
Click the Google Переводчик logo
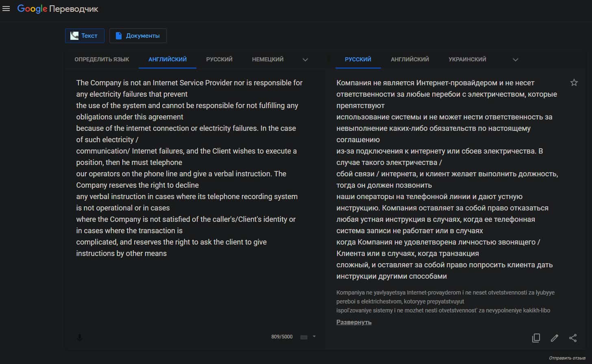point(58,9)
